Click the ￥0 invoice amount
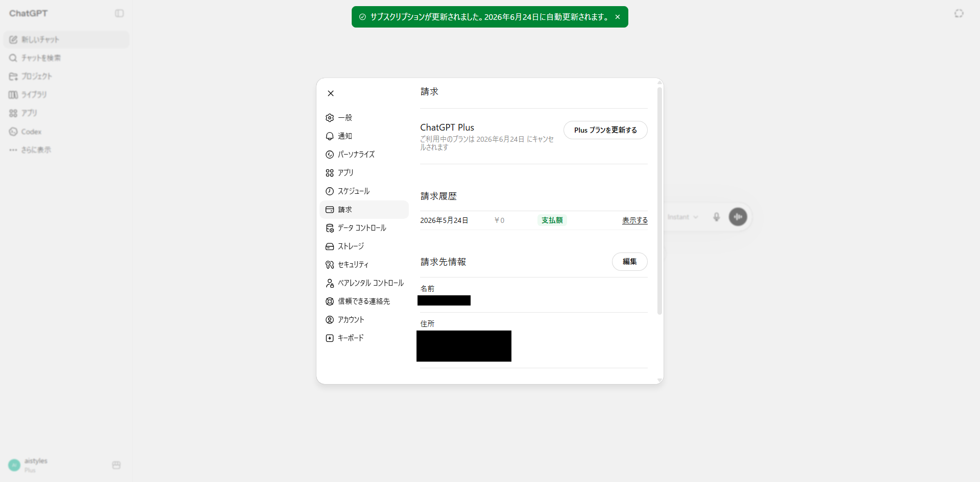The image size is (980, 482). point(499,220)
